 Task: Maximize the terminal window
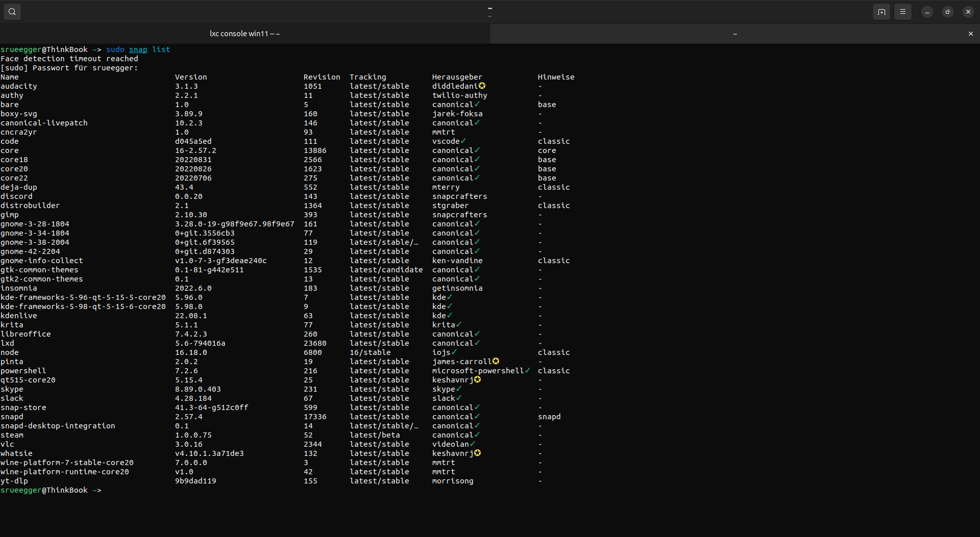(948, 12)
